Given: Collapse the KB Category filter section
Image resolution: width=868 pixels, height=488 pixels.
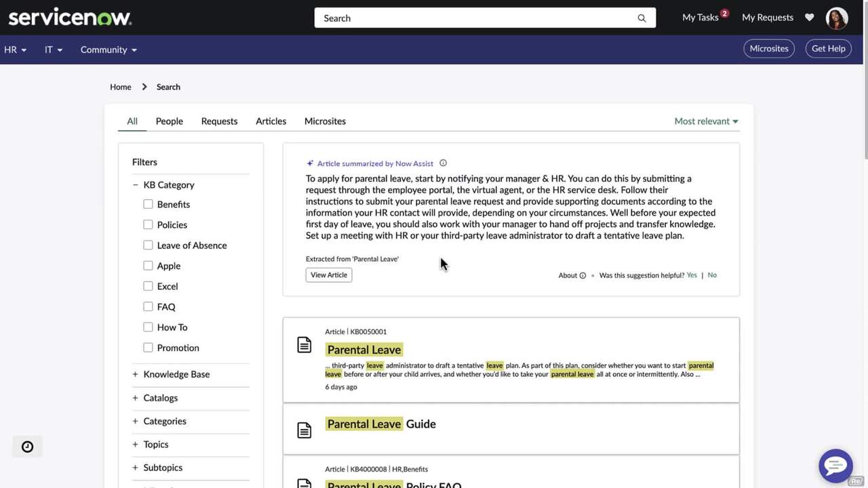Looking at the screenshot, I should (135, 184).
